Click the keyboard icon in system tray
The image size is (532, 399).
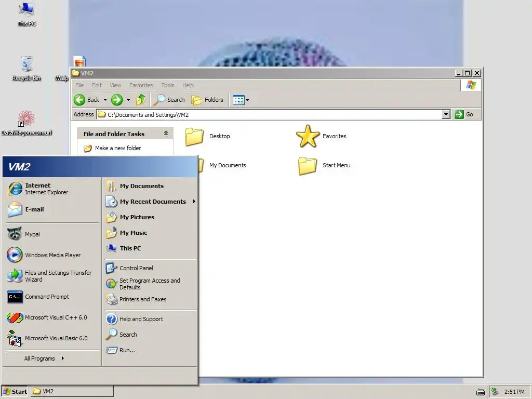[481, 392]
